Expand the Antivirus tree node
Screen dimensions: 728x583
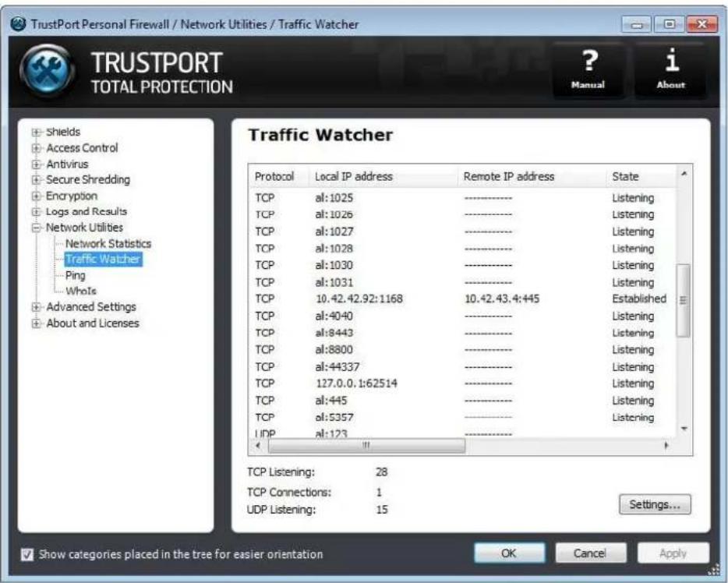[x=36, y=164]
